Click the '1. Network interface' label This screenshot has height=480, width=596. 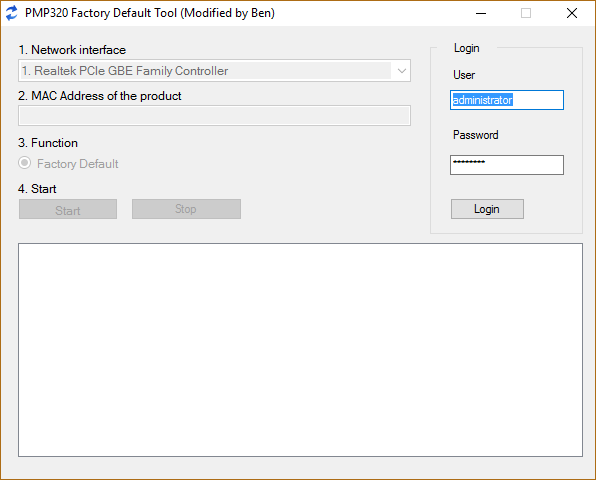[72, 50]
